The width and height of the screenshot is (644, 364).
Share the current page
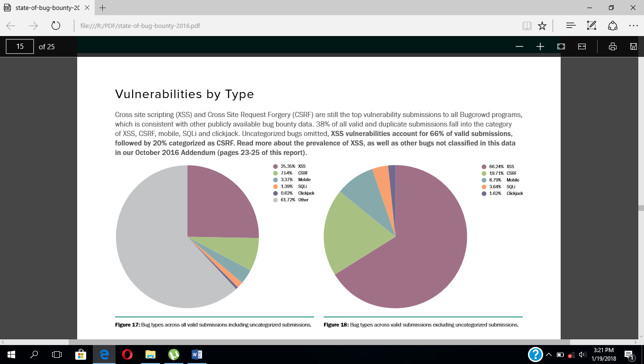click(x=612, y=25)
